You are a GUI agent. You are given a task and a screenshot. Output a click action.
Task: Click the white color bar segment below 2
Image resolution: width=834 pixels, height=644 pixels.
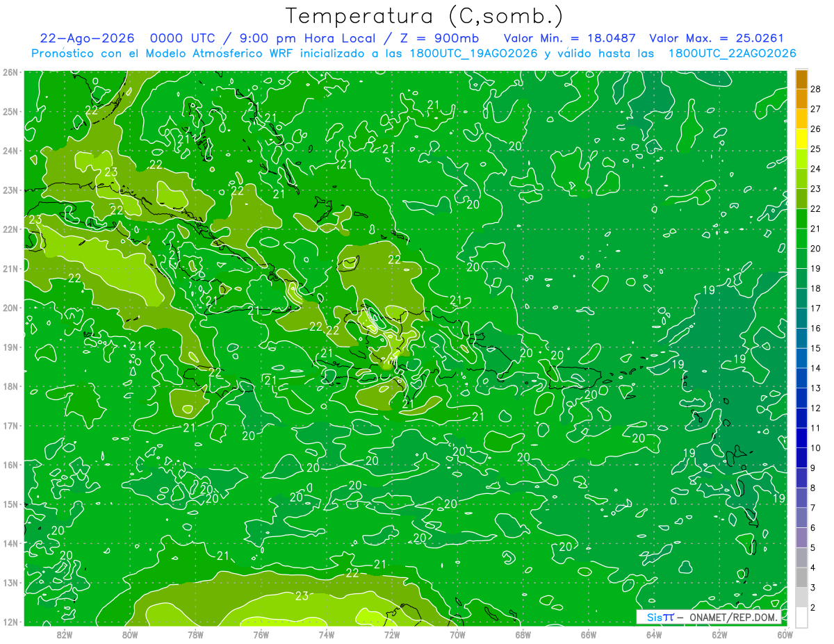click(801, 617)
